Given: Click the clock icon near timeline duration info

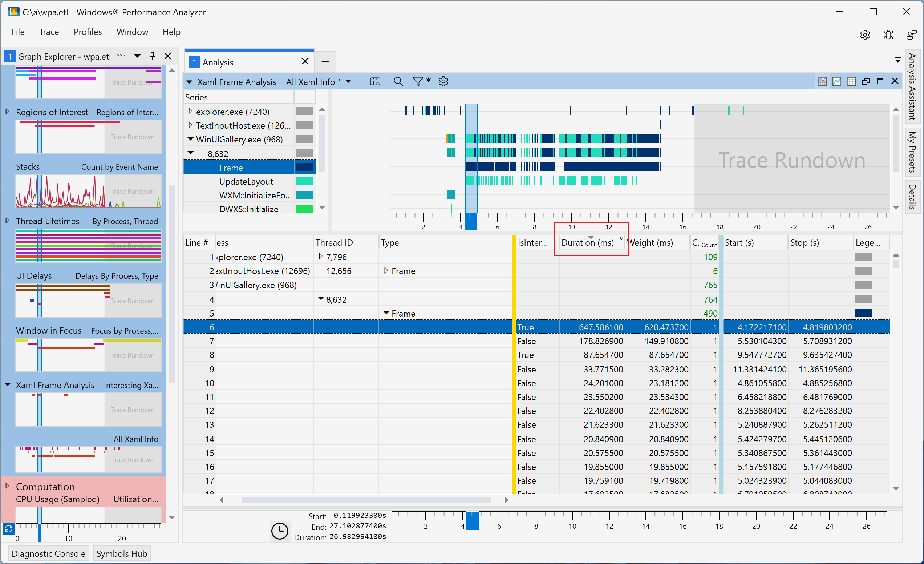Looking at the screenshot, I should (280, 531).
